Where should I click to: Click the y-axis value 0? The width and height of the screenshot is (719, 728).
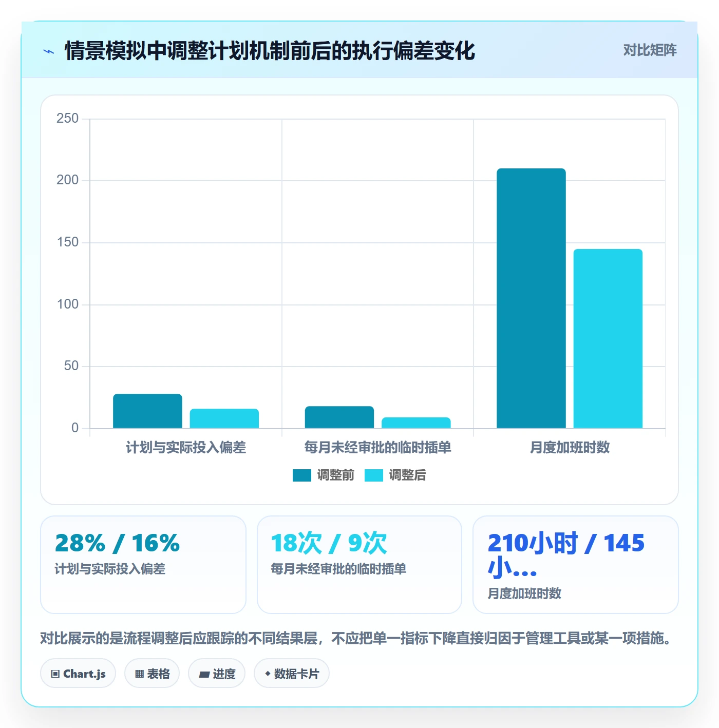pos(75,428)
